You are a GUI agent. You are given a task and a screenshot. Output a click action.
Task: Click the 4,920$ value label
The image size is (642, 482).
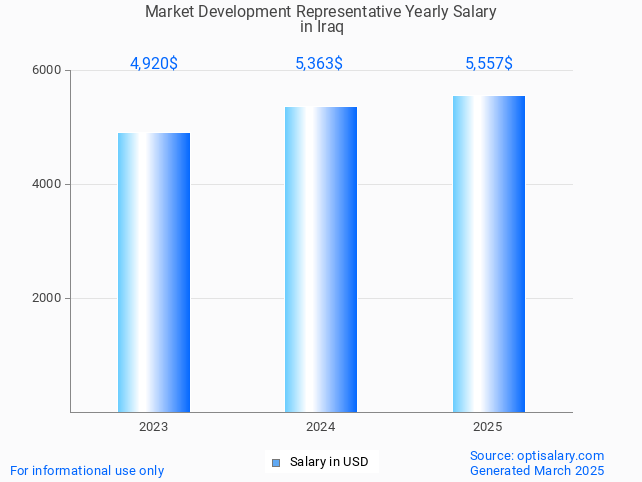[154, 63]
